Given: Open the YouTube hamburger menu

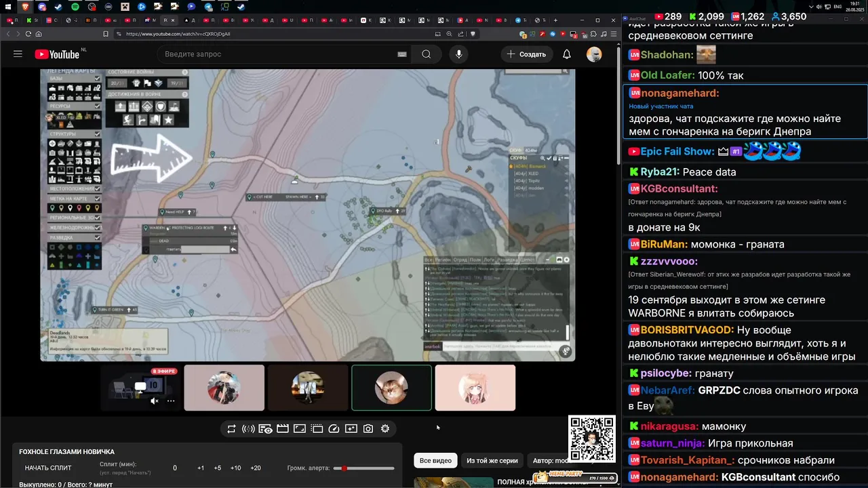Looking at the screenshot, I should click(18, 54).
